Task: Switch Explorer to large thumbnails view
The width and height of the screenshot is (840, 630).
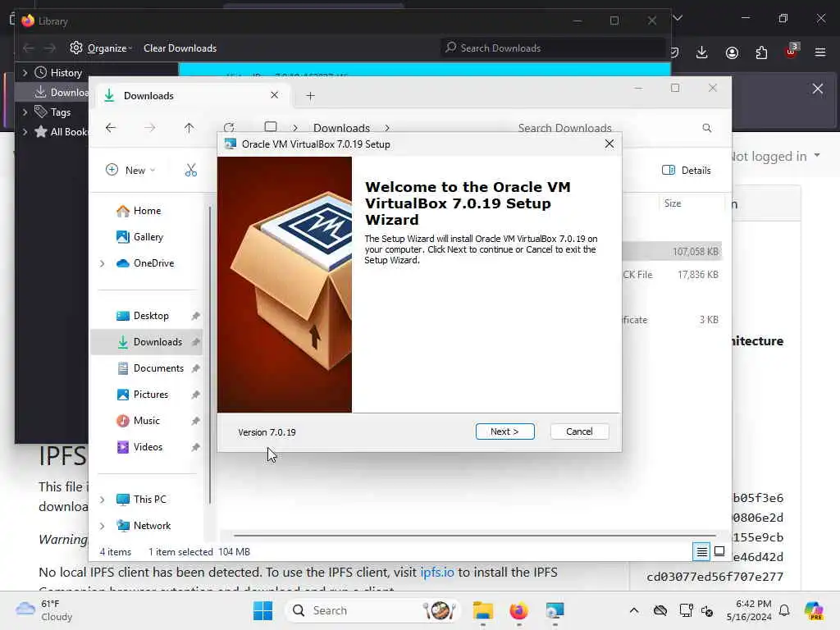Action: (719, 551)
